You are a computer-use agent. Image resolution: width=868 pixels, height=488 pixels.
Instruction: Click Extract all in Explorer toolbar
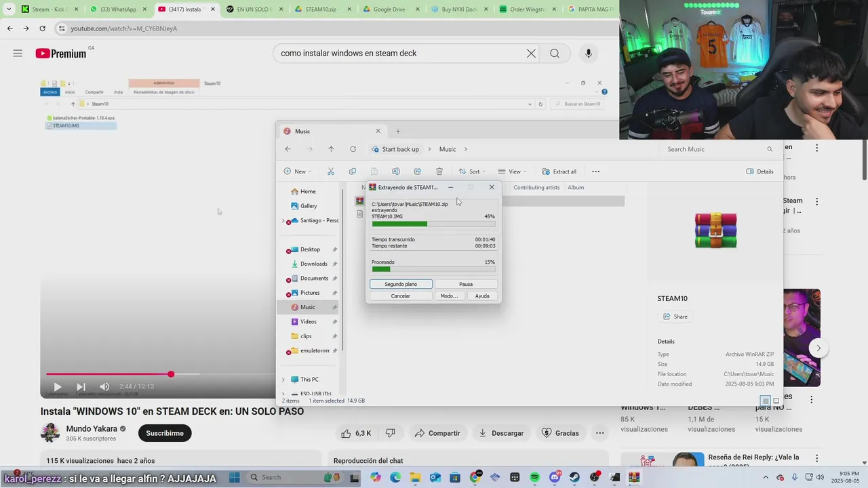click(x=559, y=171)
